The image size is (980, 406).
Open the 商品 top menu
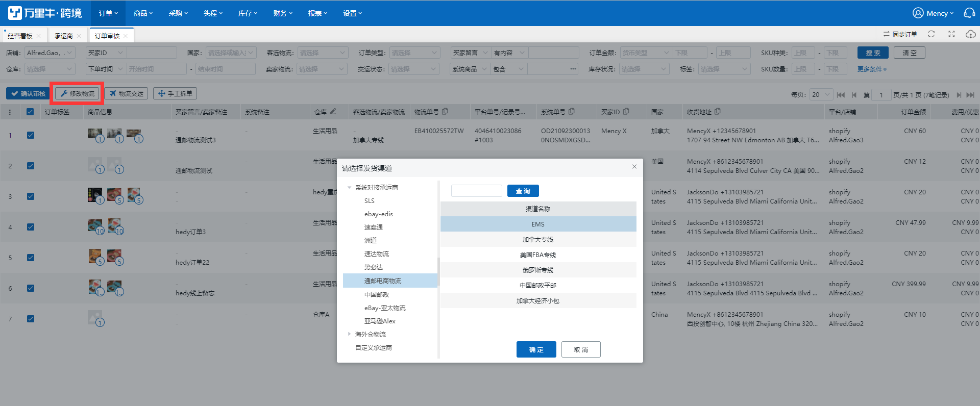(143, 13)
